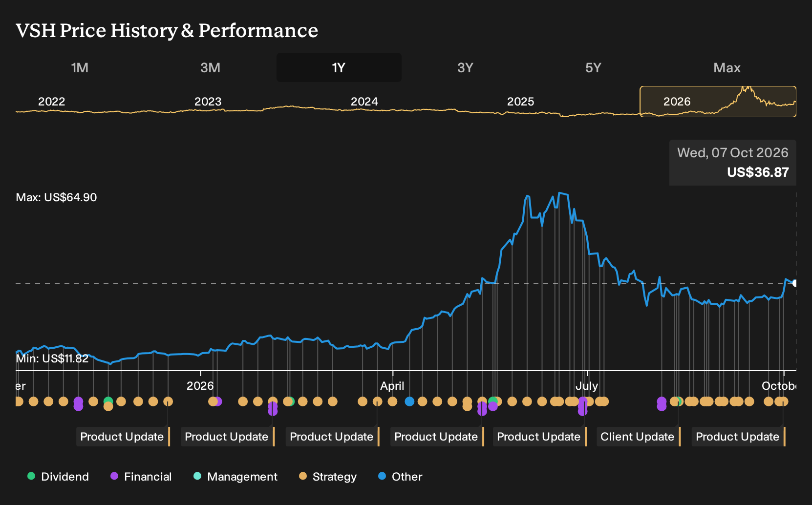Show the Max price history range
This screenshot has height=505, width=812.
(x=727, y=67)
